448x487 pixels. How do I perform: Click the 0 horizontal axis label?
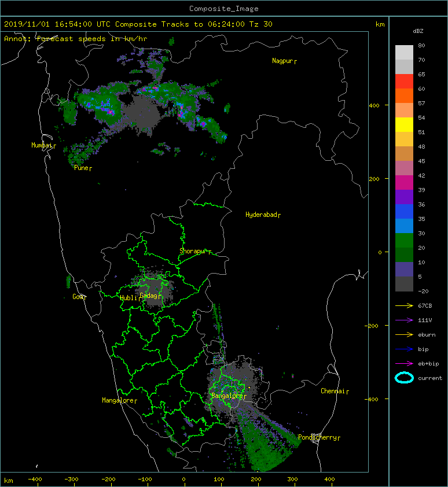[183, 479]
